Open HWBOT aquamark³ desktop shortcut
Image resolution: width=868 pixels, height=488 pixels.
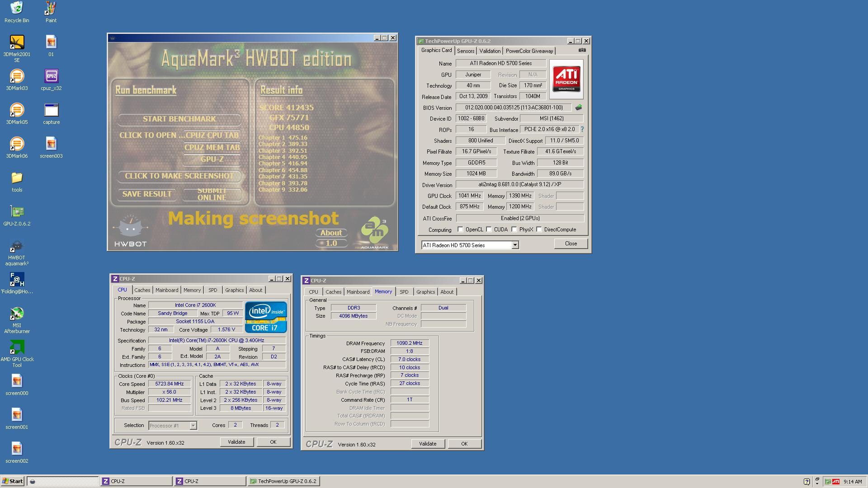tap(17, 252)
